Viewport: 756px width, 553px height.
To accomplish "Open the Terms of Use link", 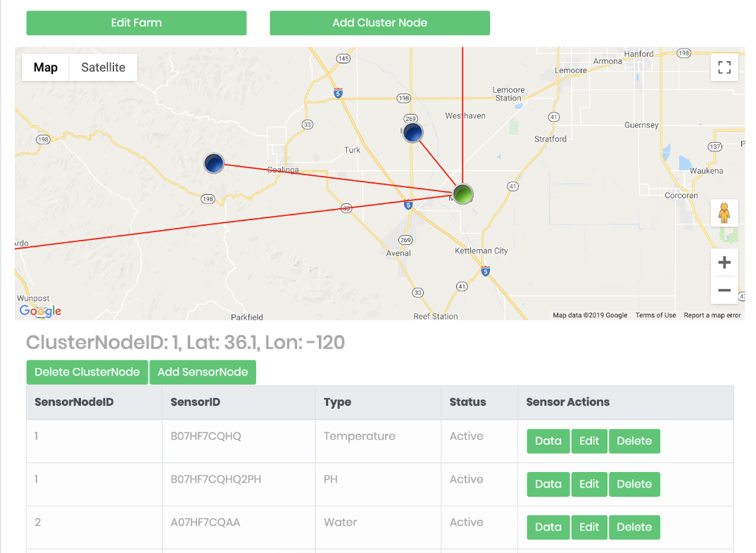I will (655, 315).
